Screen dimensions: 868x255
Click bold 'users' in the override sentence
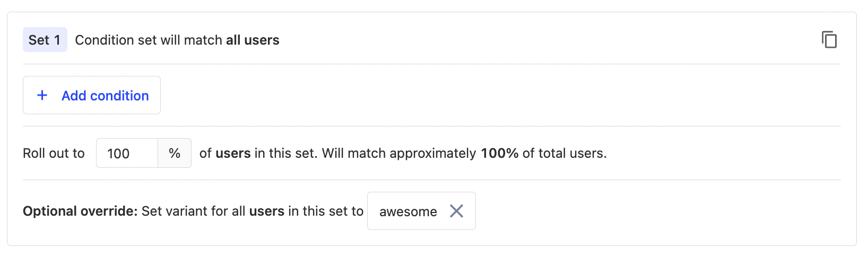tap(267, 211)
